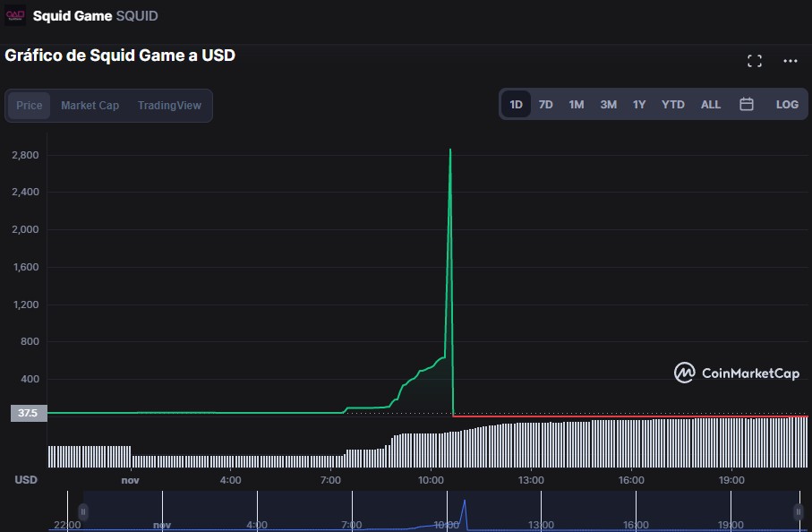Show ALL time price history

710,105
